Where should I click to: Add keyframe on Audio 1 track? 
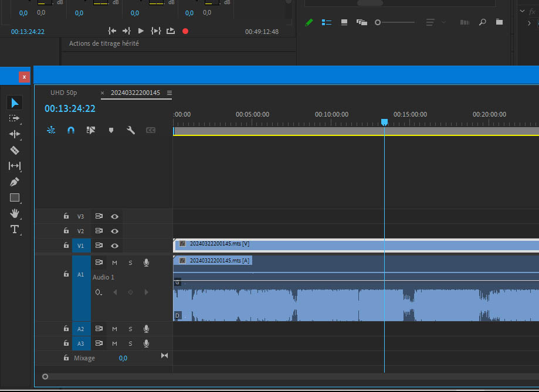pos(130,292)
